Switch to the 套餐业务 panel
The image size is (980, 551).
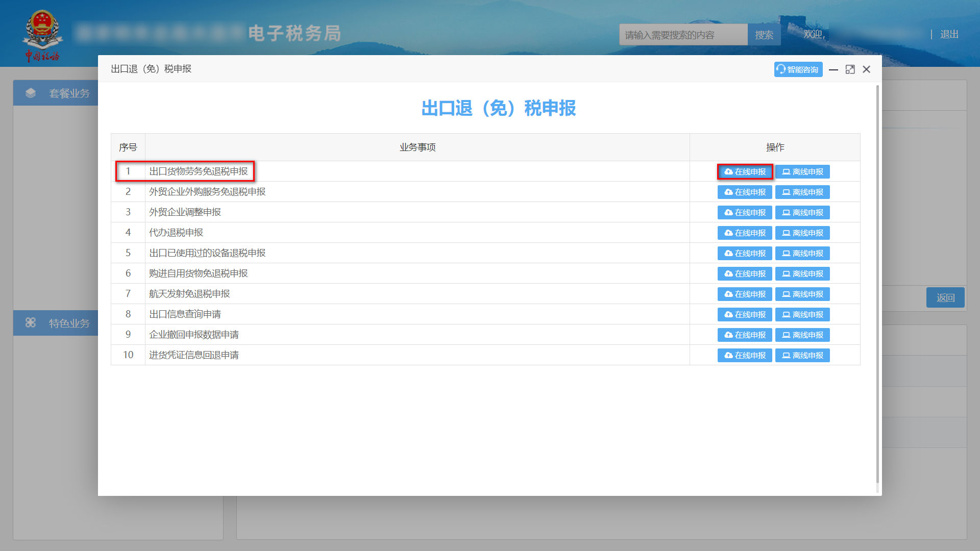(x=69, y=93)
